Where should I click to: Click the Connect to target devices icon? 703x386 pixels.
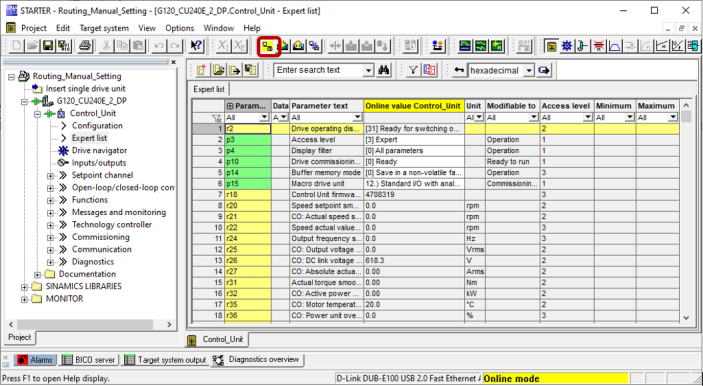pos(269,46)
